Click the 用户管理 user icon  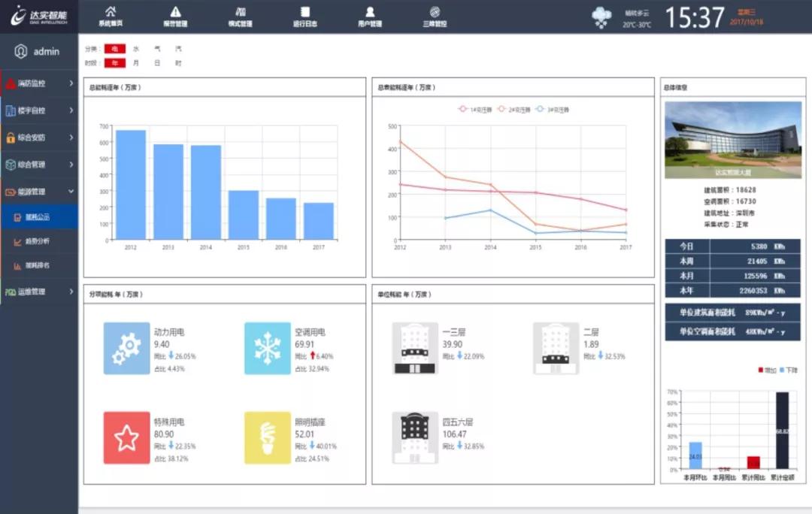[x=370, y=12]
